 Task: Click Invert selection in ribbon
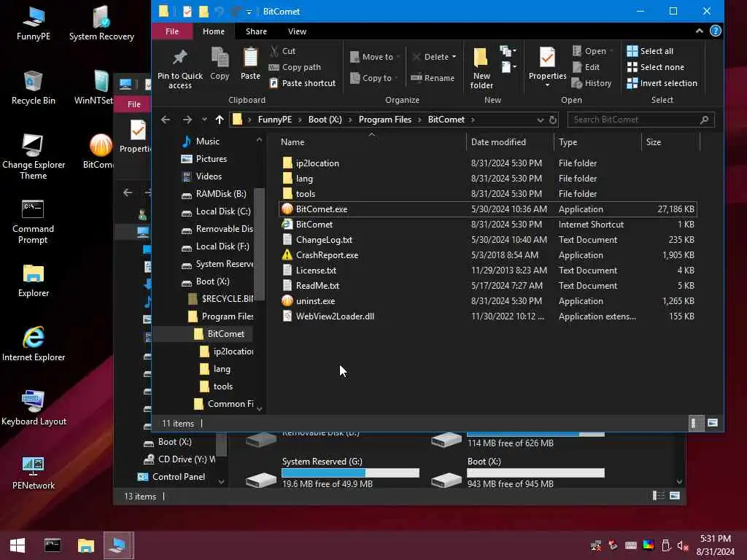(x=662, y=83)
